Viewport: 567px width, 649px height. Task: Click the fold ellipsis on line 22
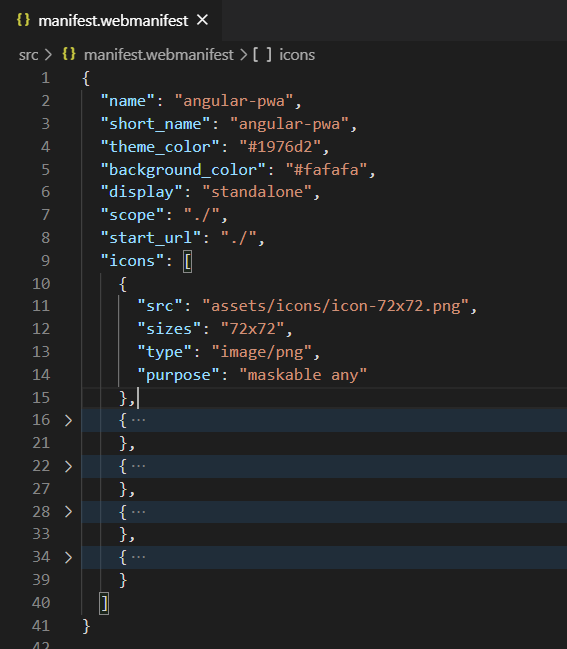click(x=138, y=466)
